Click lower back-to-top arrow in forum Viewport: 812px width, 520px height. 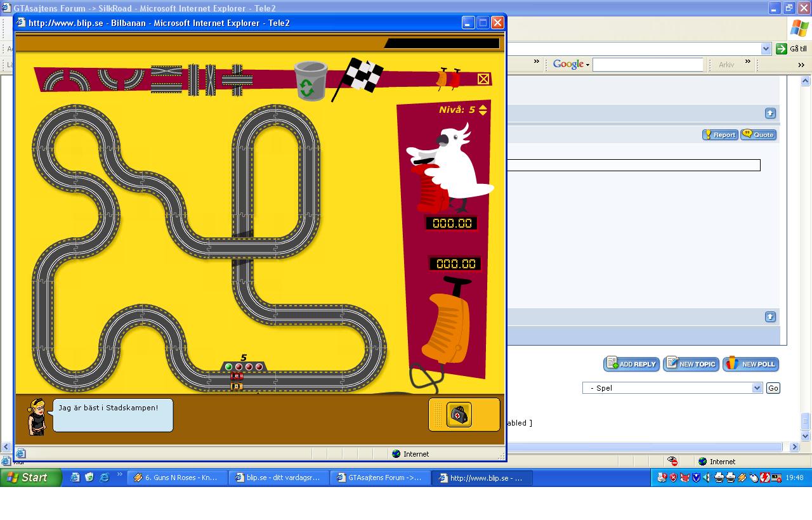pos(770,316)
